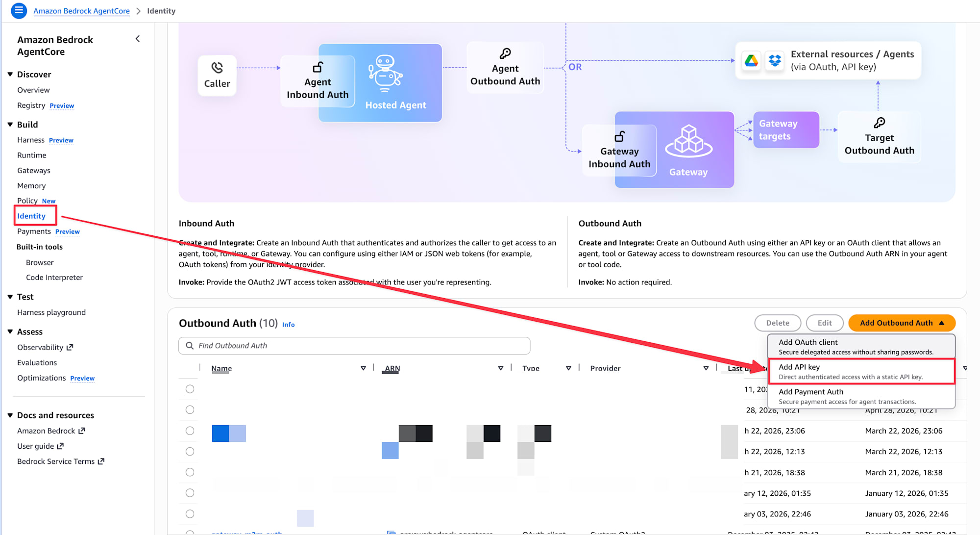Open Memory in the sidebar
Screen dimensions: 980x535
(31, 185)
